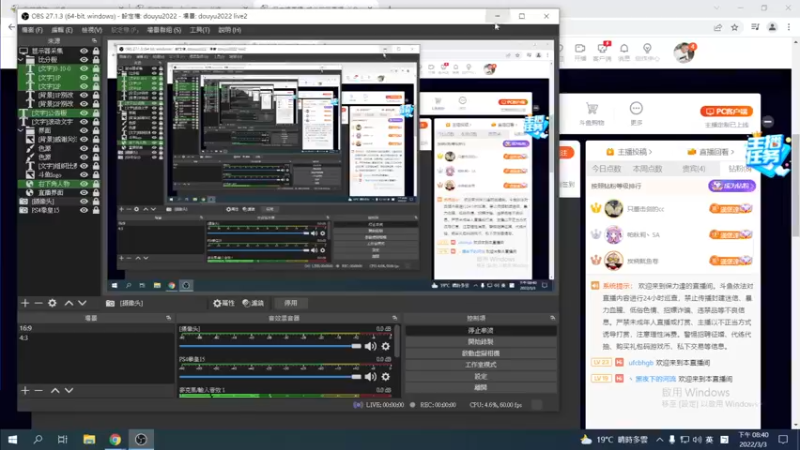Open the Chrome tab search dropdown arrow

click(x=716, y=8)
